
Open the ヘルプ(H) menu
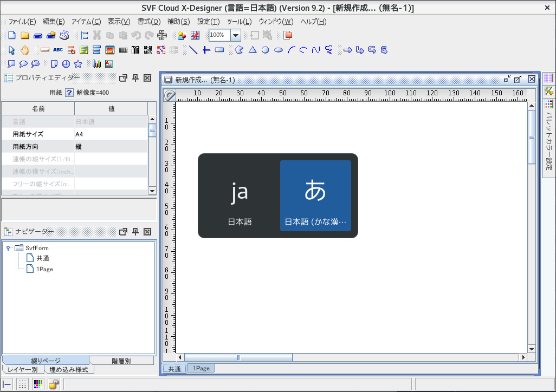[x=313, y=22]
